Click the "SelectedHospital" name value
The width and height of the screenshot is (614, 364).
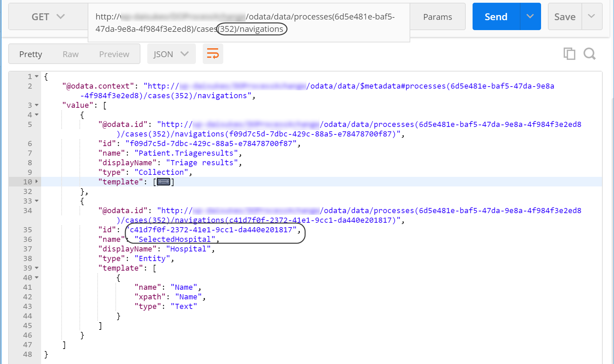[175, 239]
